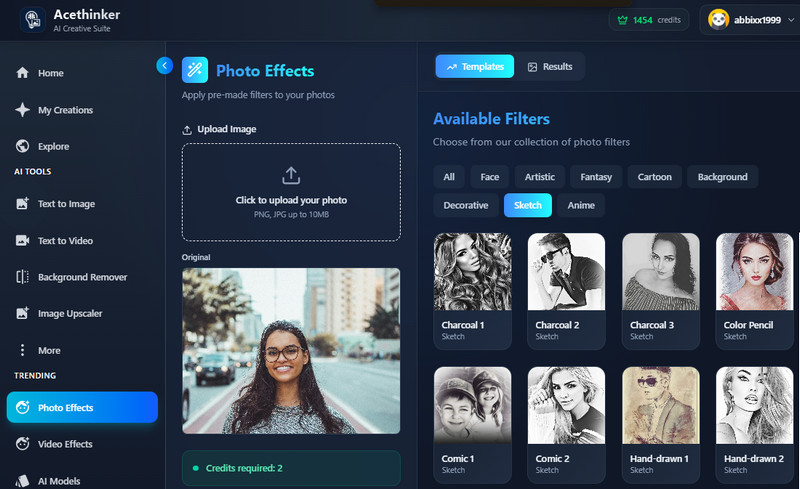
Task: Click the 'Credits required: 2' notice
Action: tap(291, 468)
